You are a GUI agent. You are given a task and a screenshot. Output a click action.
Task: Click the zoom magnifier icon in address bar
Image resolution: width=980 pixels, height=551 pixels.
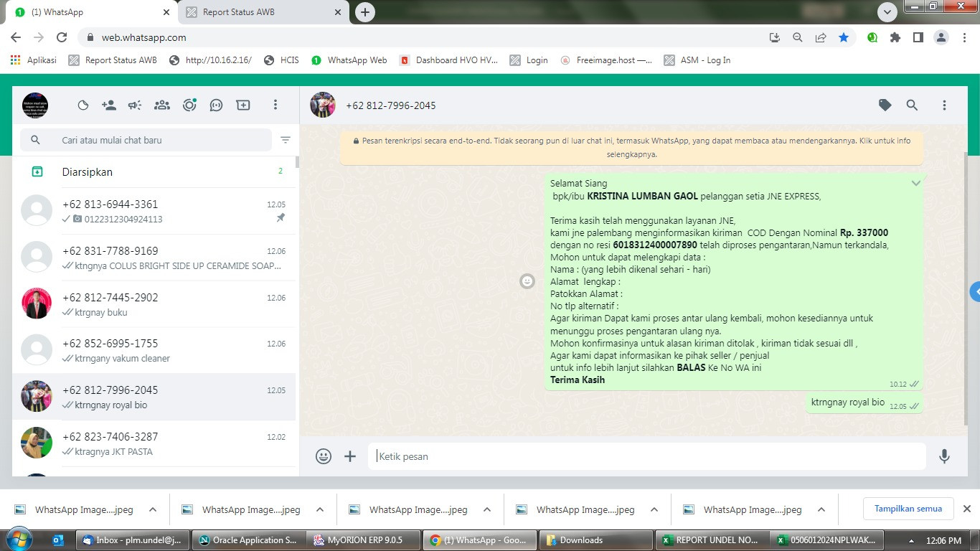(x=798, y=37)
